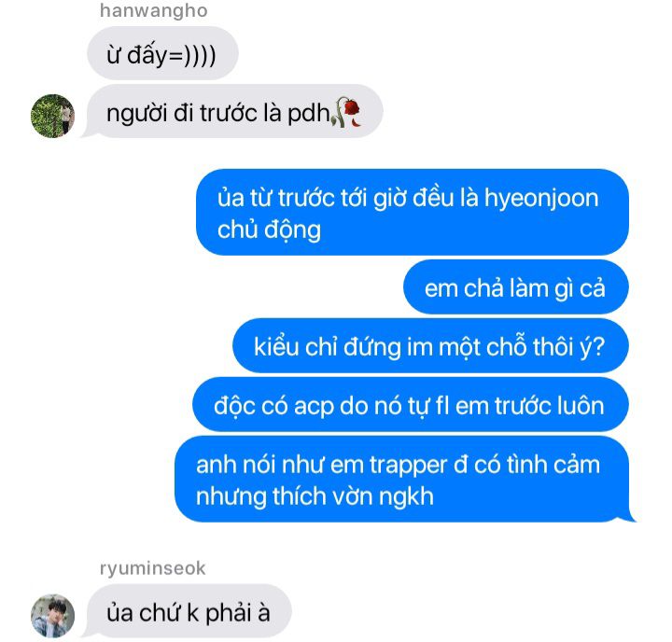This screenshot has height=642, width=672.
Task: Click the text "pdh" in gray bubble
Action: tap(308, 114)
